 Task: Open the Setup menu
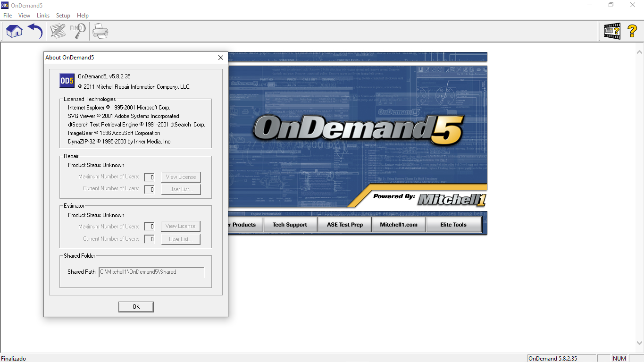(x=63, y=16)
